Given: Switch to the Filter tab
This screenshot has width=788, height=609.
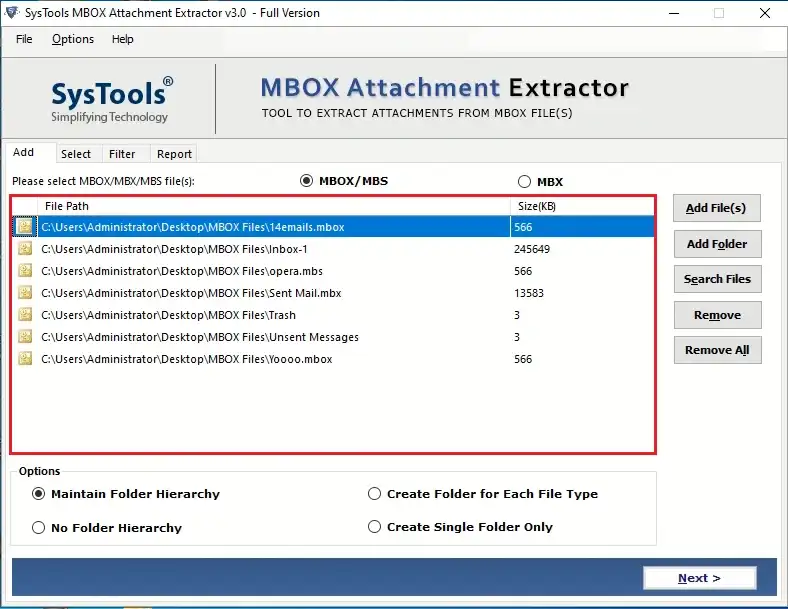Looking at the screenshot, I should pyautogui.click(x=122, y=154).
